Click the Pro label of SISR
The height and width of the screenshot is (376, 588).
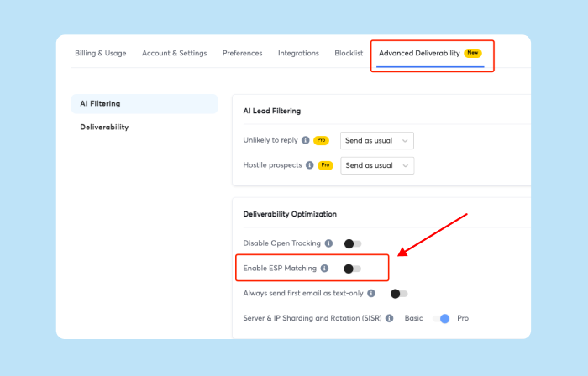pyautogui.click(x=463, y=318)
